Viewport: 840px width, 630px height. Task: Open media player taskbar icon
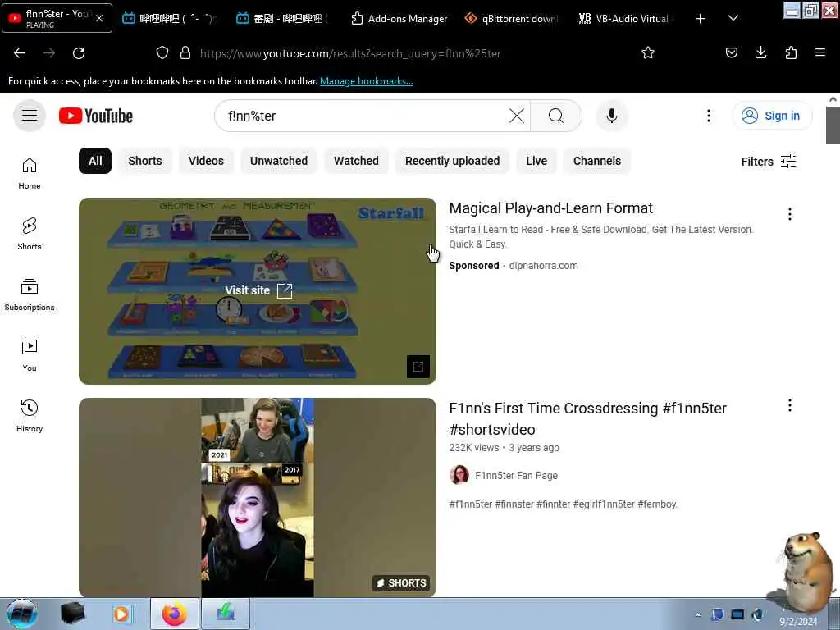coord(122,614)
